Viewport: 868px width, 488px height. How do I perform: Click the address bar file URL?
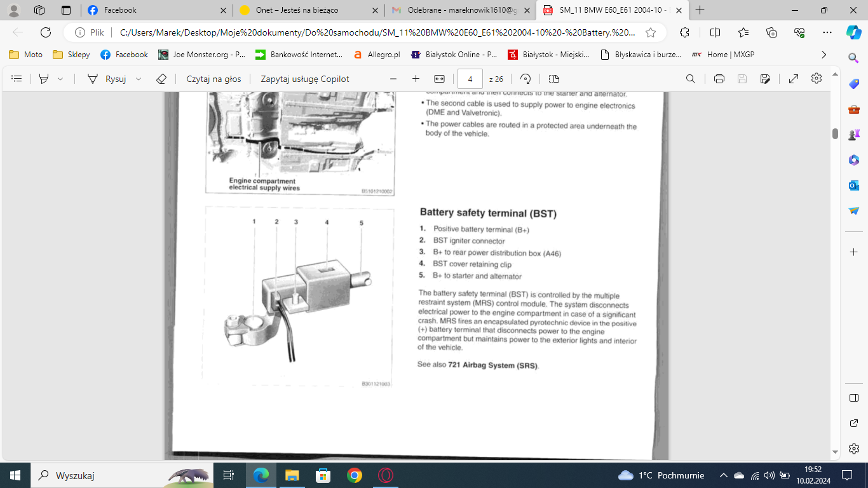pos(377,32)
